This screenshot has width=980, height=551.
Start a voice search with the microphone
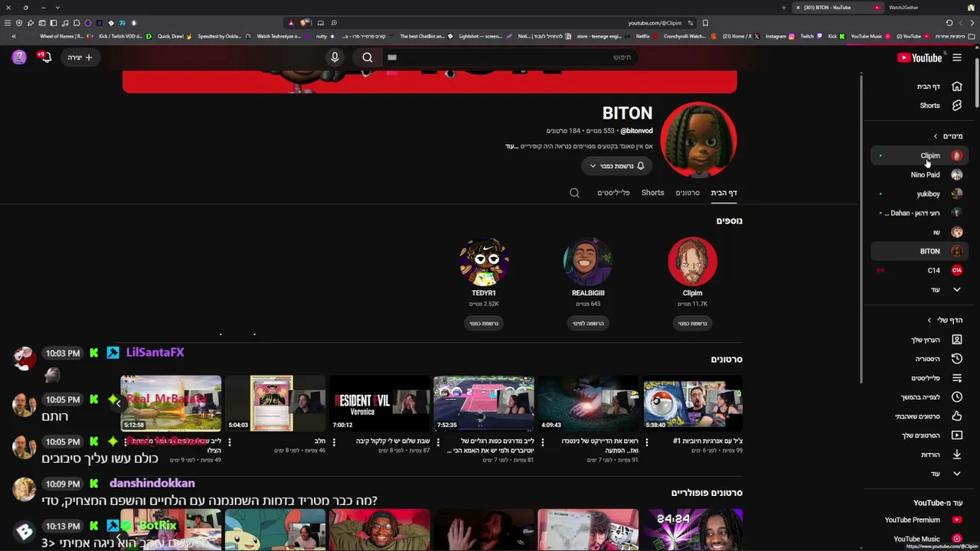[335, 57]
